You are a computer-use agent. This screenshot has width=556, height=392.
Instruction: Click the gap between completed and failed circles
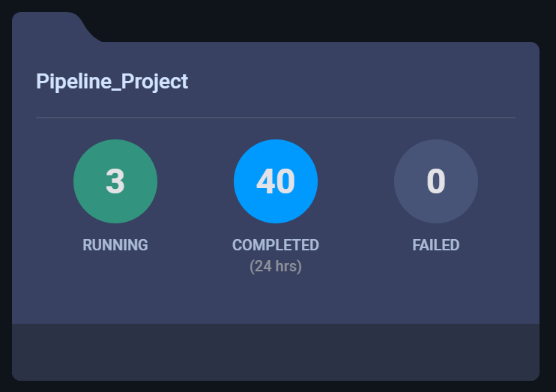coord(356,181)
